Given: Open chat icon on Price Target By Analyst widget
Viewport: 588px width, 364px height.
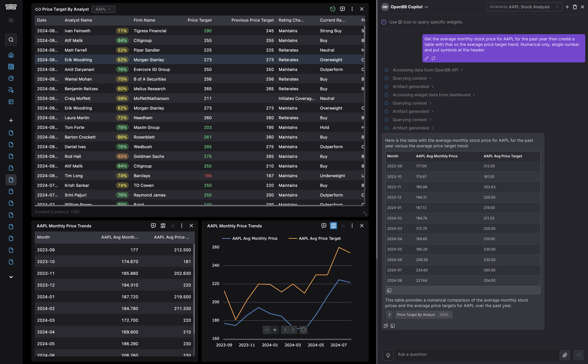Looking at the screenshot, I should click(342, 9).
